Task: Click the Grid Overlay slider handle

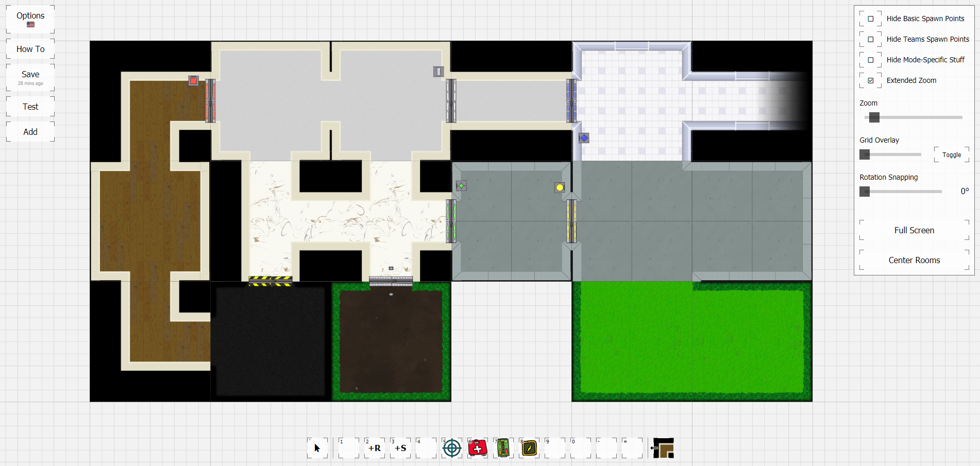Action: (x=865, y=154)
